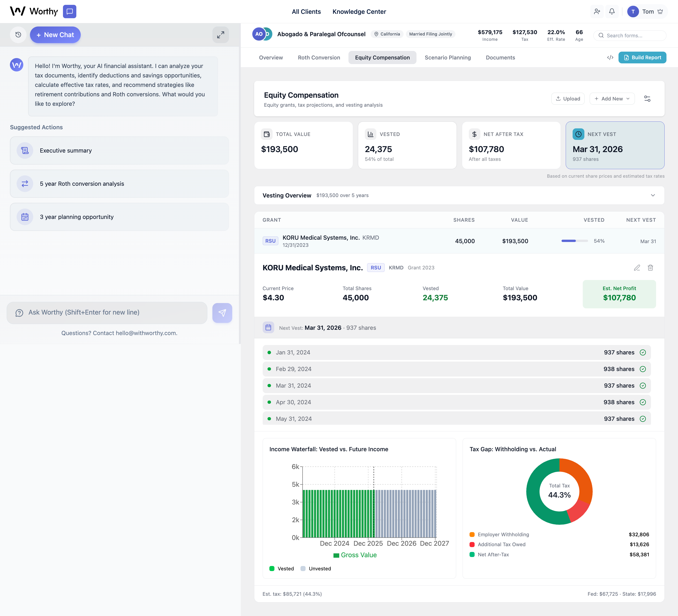Image resolution: width=678 pixels, height=616 pixels.
Task: Open chat history clock icon
Action: click(x=18, y=35)
